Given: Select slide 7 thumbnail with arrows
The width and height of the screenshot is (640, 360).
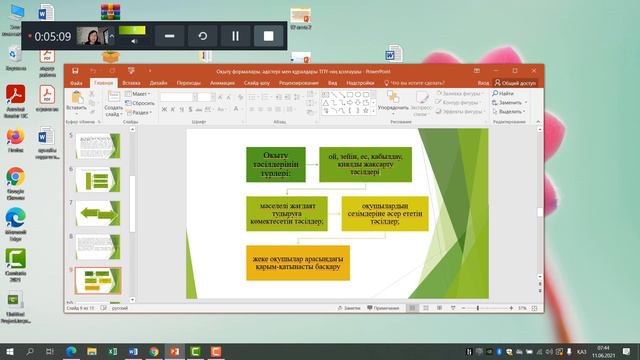Looking at the screenshot, I should point(98,213).
